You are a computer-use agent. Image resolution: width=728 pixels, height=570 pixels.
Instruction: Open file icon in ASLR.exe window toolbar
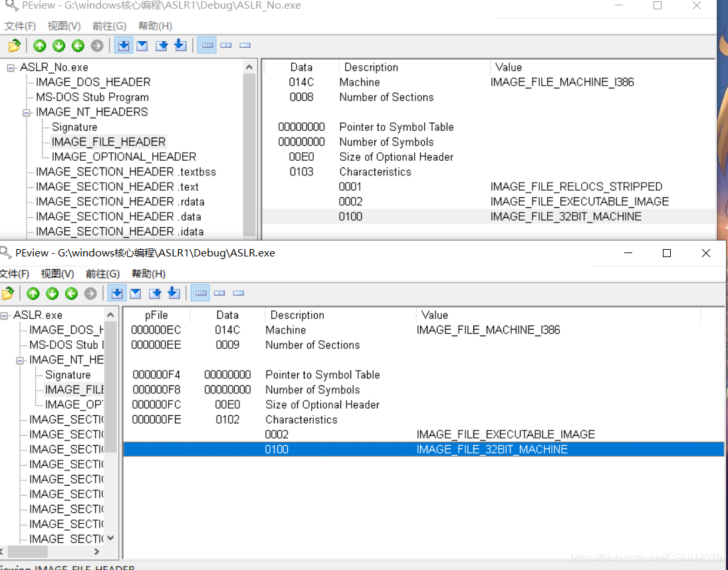(8, 293)
